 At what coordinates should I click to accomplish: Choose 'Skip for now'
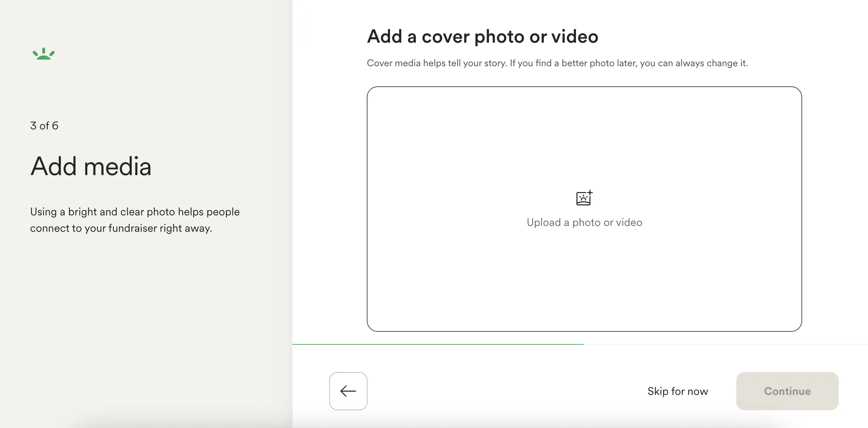pyautogui.click(x=678, y=391)
